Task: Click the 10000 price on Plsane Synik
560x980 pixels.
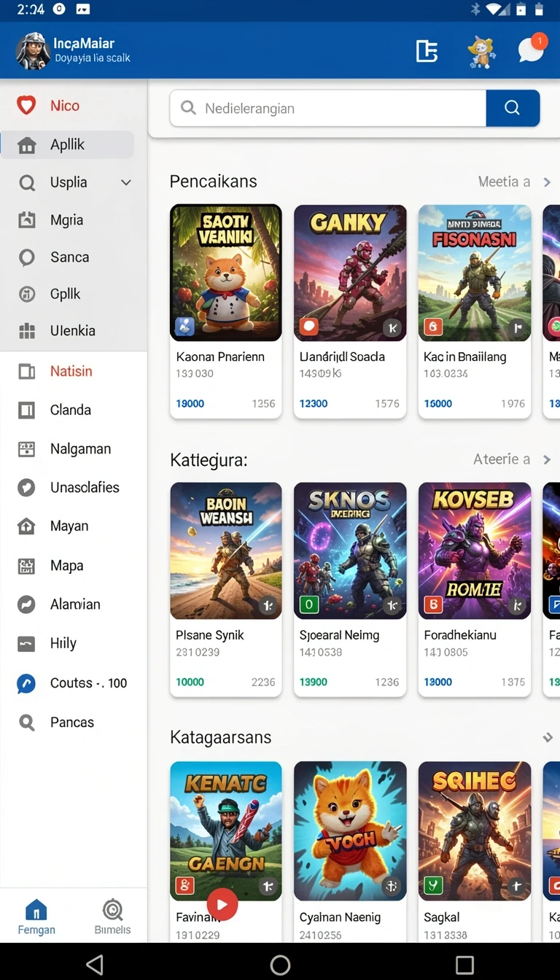Action: [x=190, y=682]
